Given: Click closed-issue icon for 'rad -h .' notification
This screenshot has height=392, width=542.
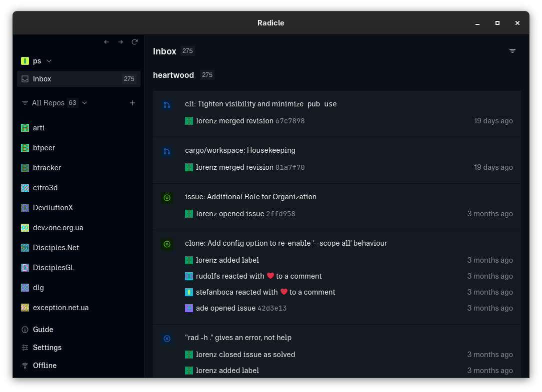Looking at the screenshot, I should tap(167, 339).
